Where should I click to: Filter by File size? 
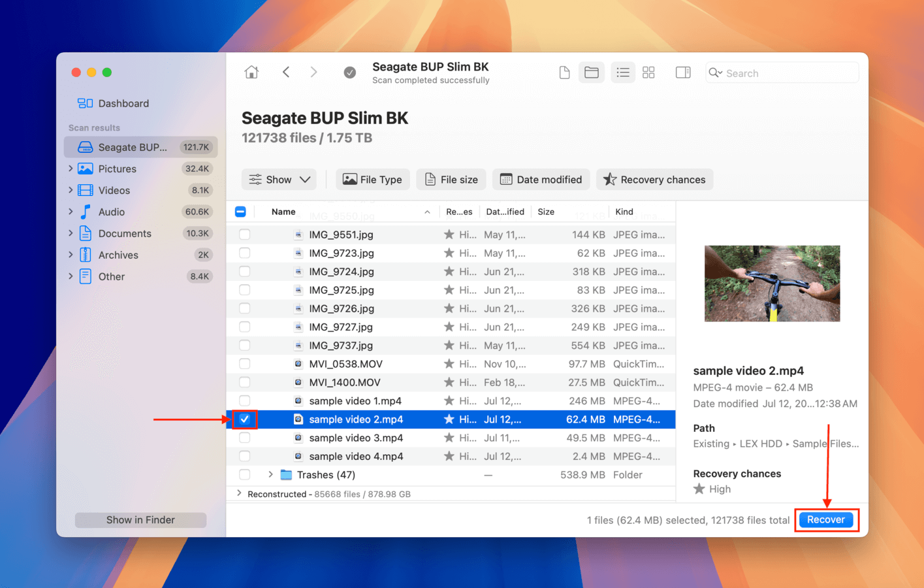(451, 180)
